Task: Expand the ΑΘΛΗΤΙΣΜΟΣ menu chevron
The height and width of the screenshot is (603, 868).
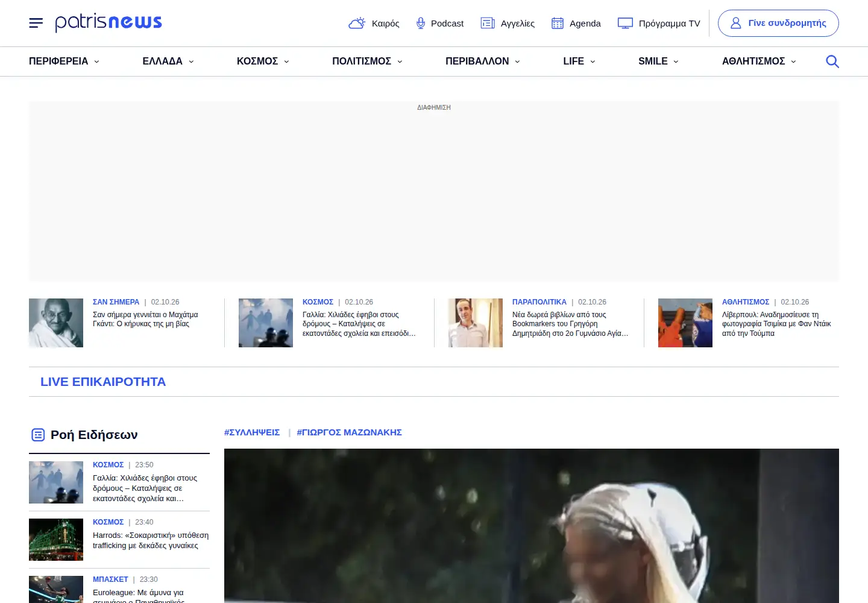Action: tap(793, 62)
